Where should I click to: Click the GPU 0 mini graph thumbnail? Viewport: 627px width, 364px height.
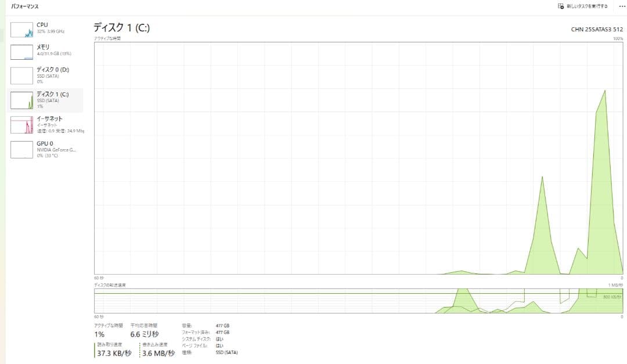(x=22, y=149)
